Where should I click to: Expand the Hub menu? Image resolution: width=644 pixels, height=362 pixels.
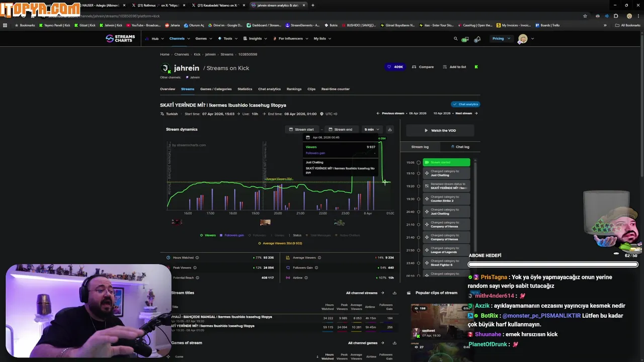pyautogui.click(x=154, y=39)
